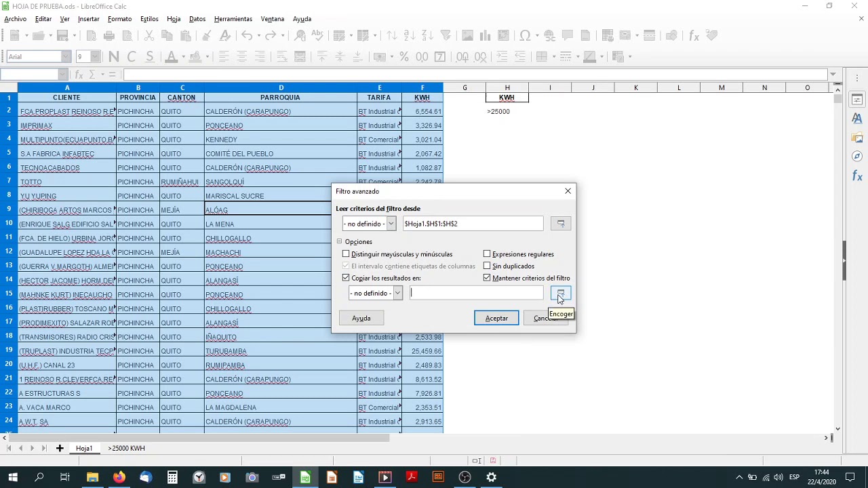Open the criteria range 'no definido' dropdown
868x488 pixels.
391,224
